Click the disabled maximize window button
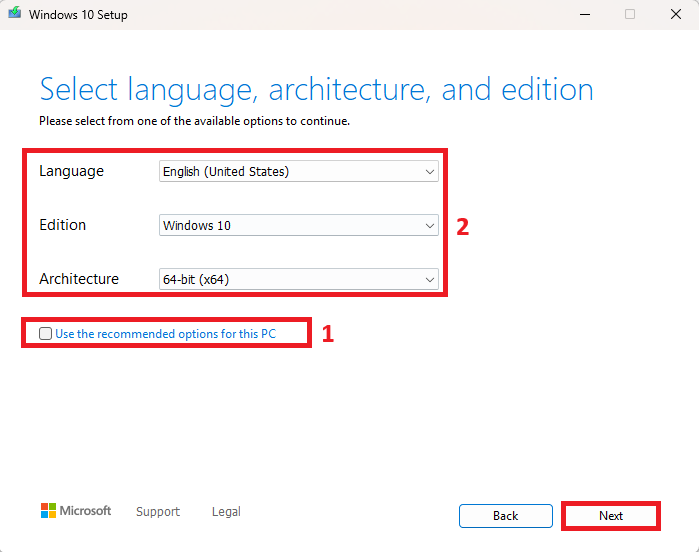The image size is (699, 552). 630,14
